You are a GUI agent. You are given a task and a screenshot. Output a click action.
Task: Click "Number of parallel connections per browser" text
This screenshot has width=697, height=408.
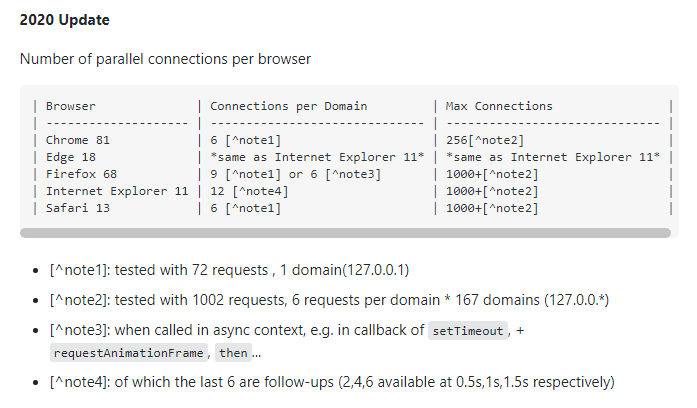(165, 59)
